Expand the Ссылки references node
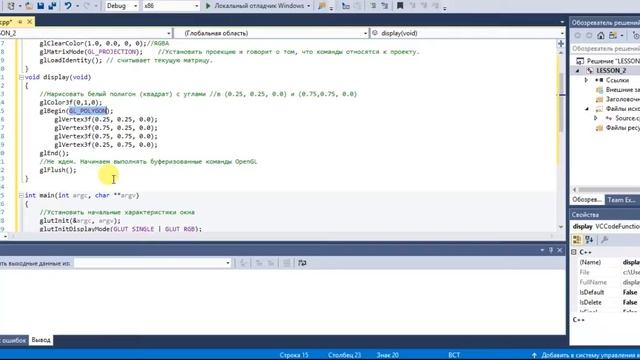640x360 pixels. pyautogui.click(x=587, y=80)
